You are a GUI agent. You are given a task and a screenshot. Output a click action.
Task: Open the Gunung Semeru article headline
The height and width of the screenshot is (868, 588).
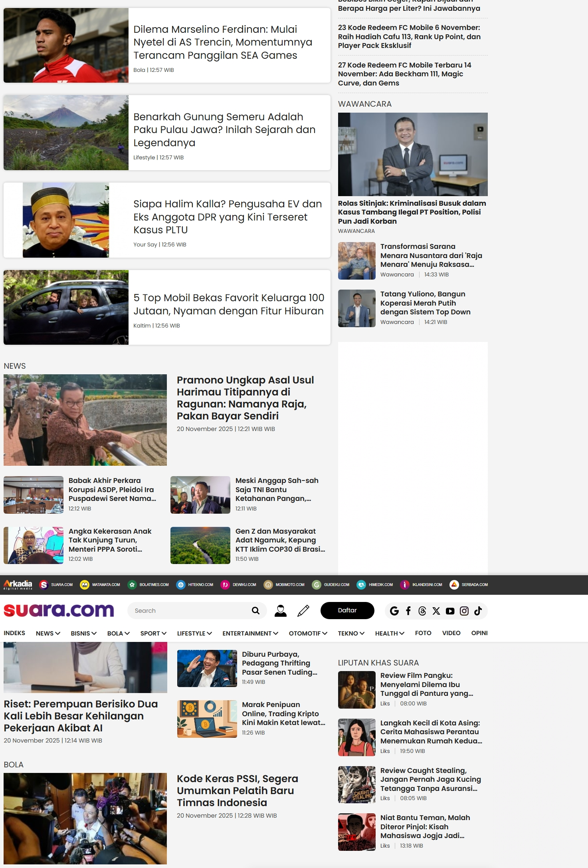click(224, 129)
